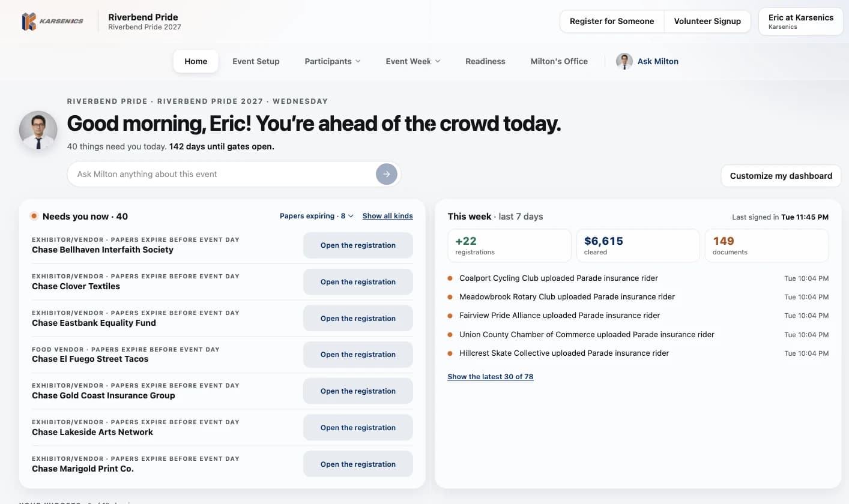Open registration for Chase Eastbank Equality Fund
Image resolution: width=849 pixels, height=504 pixels.
358,319
